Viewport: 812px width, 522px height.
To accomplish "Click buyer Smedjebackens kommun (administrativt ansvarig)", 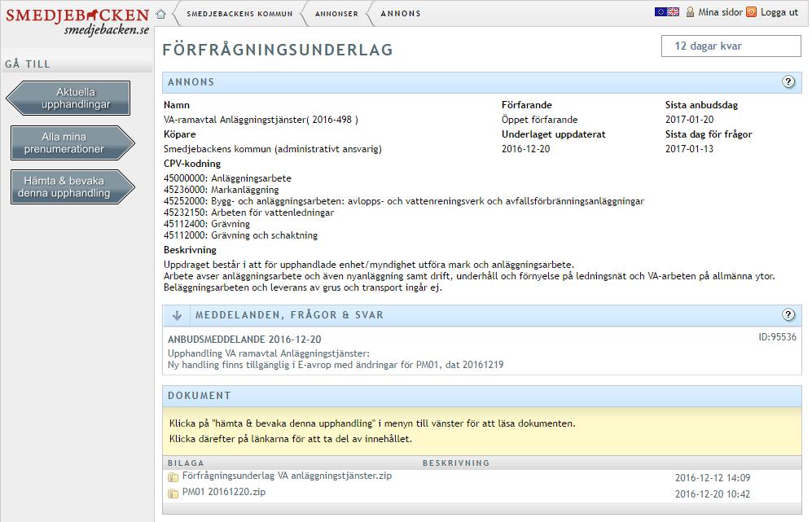I will click(x=273, y=149).
